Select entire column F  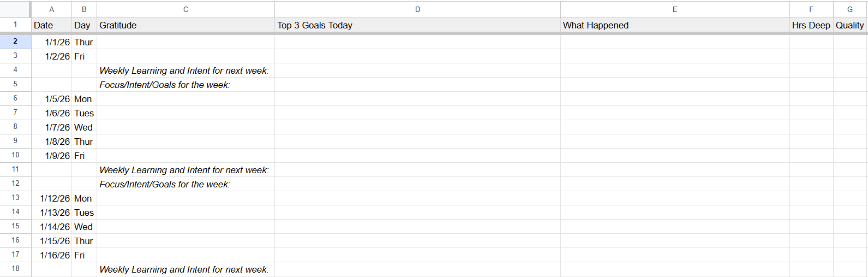click(x=811, y=9)
